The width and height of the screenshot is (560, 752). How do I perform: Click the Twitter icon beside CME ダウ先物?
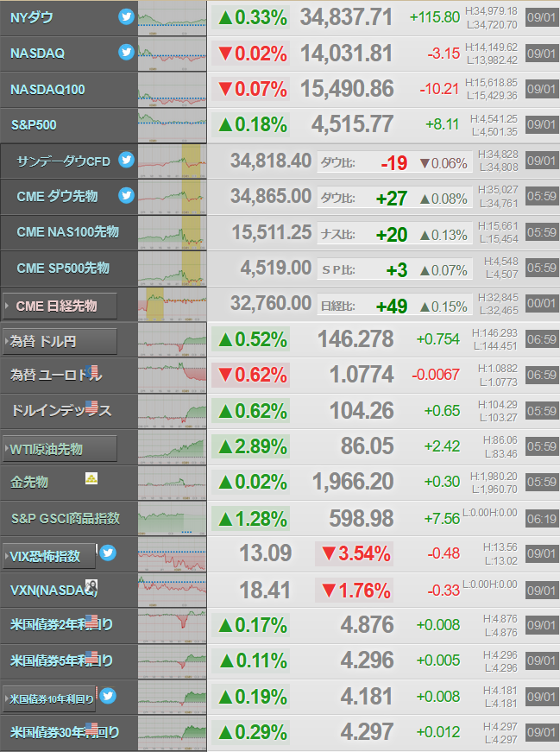(126, 195)
